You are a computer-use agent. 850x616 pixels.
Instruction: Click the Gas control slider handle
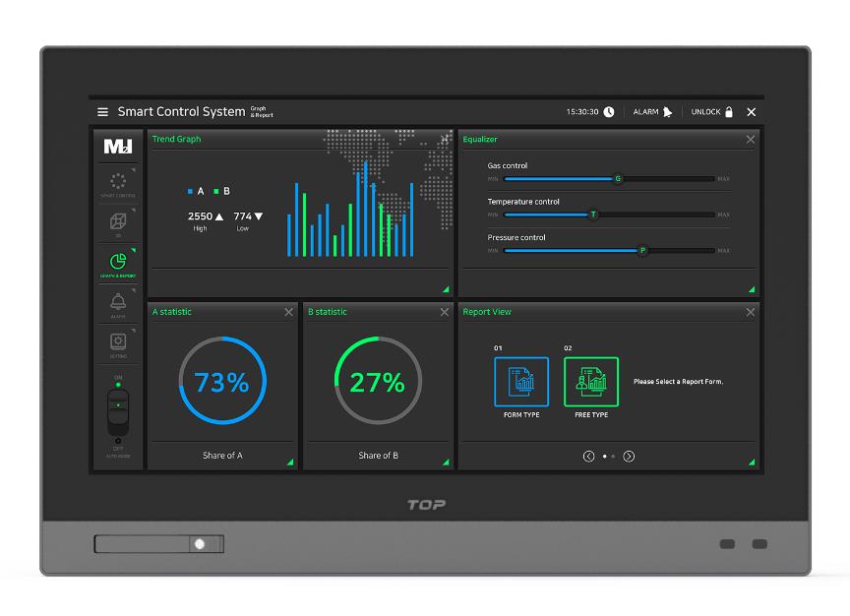click(x=618, y=179)
